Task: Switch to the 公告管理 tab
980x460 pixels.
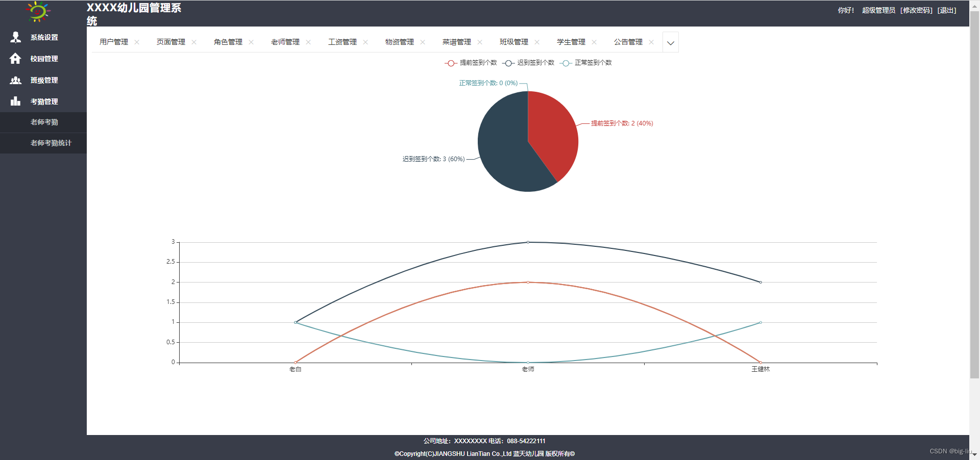Action: point(628,42)
